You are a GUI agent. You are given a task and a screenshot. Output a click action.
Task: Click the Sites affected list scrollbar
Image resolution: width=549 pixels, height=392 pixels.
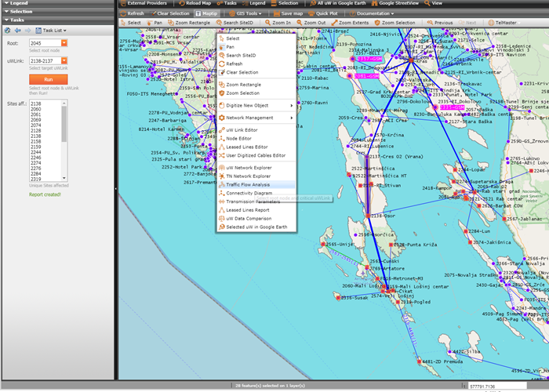[x=64, y=140]
